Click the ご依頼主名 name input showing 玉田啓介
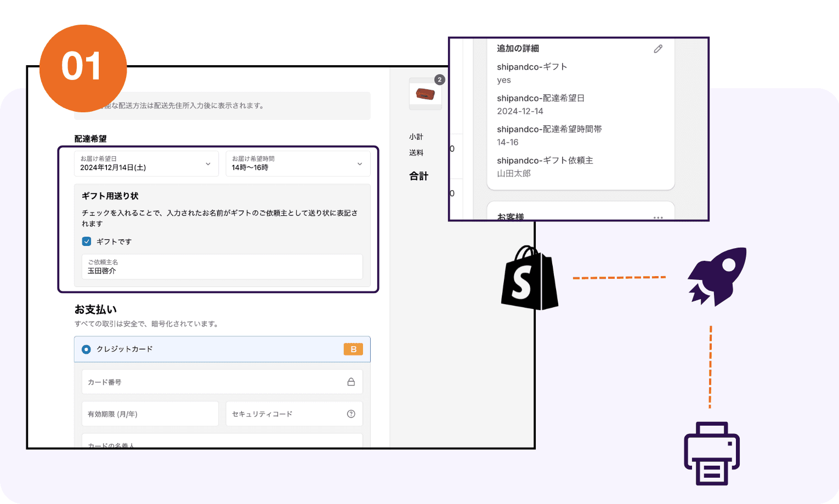The height and width of the screenshot is (504, 839). point(222,267)
